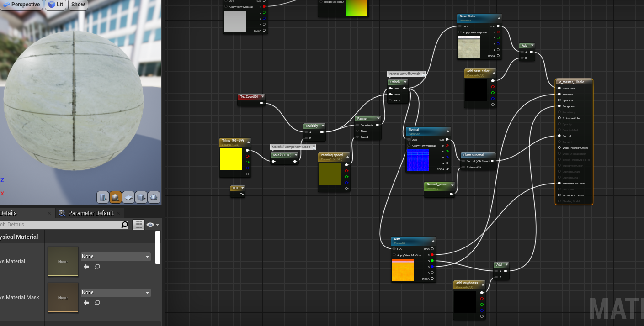Screen dimensions: 644x326
Task: Open the Show viewport menu
Action: (78, 5)
